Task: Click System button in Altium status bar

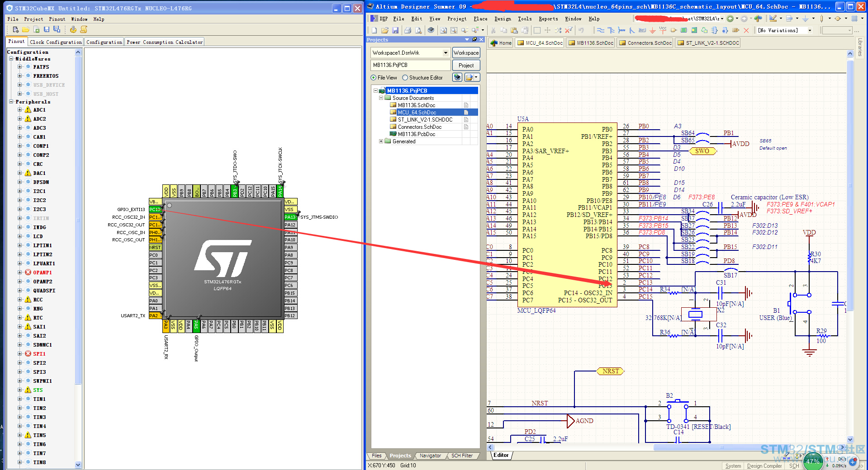Action: (x=733, y=466)
